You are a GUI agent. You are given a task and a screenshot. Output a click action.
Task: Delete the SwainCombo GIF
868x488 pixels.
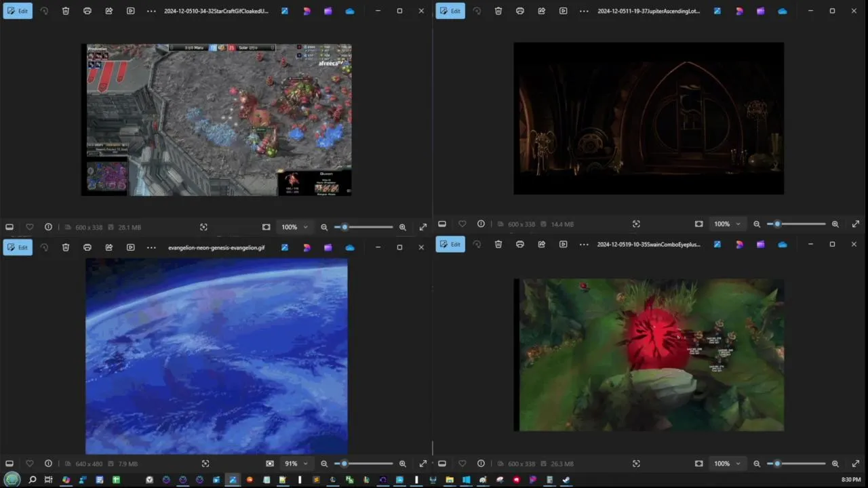tap(498, 244)
